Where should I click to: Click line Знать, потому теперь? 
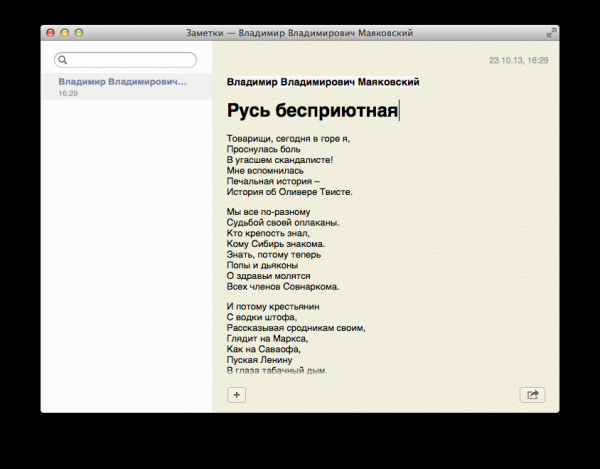pos(274,255)
